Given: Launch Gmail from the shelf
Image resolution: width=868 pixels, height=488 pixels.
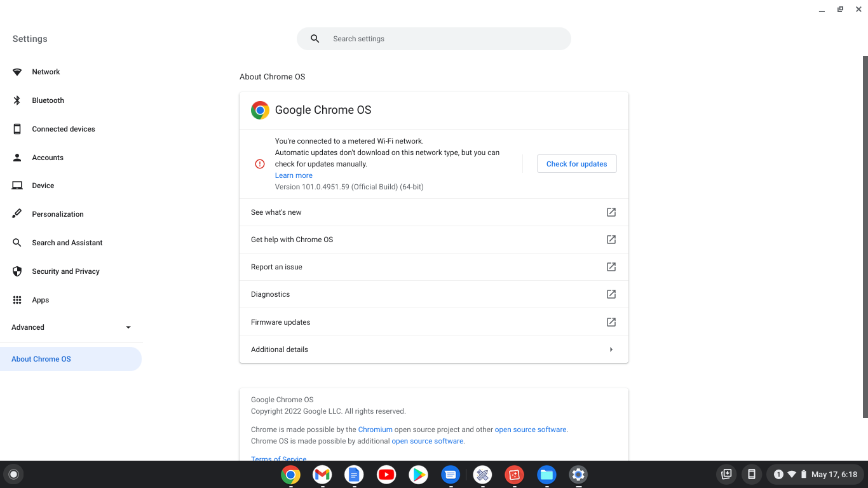Looking at the screenshot, I should coord(323,475).
